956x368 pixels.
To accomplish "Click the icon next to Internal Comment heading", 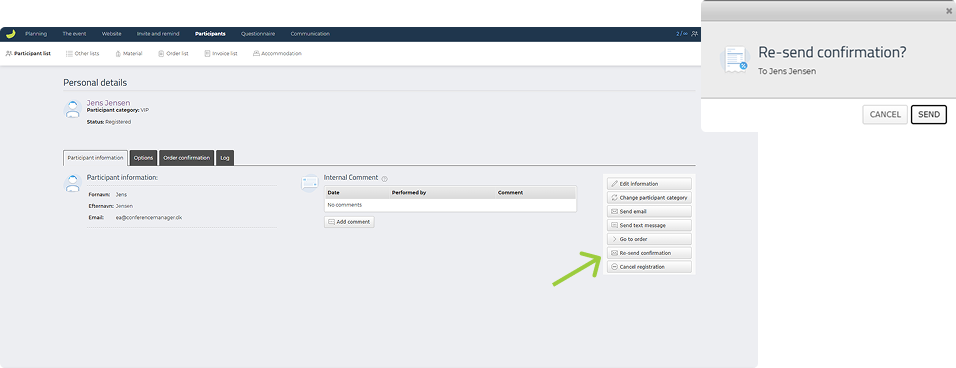I will [x=310, y=183].
